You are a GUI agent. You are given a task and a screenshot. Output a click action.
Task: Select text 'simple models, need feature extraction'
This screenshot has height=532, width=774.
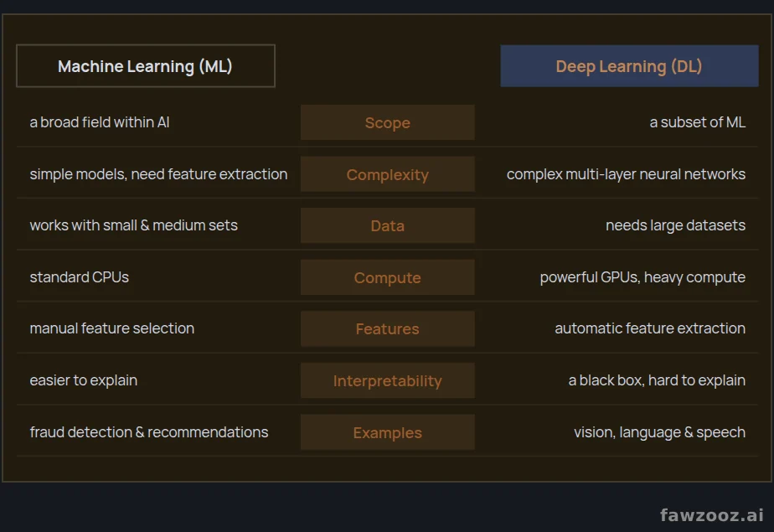tap(158, 173)
